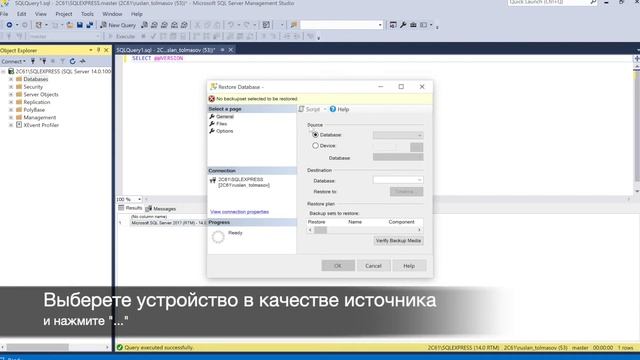Click the Quick Launch search field

[x=549, y=2]
